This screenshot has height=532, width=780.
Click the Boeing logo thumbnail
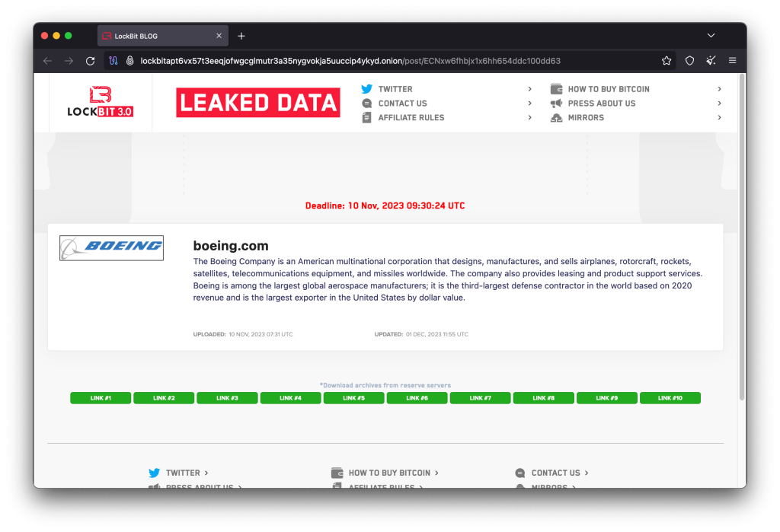click(x=111, y=248)
